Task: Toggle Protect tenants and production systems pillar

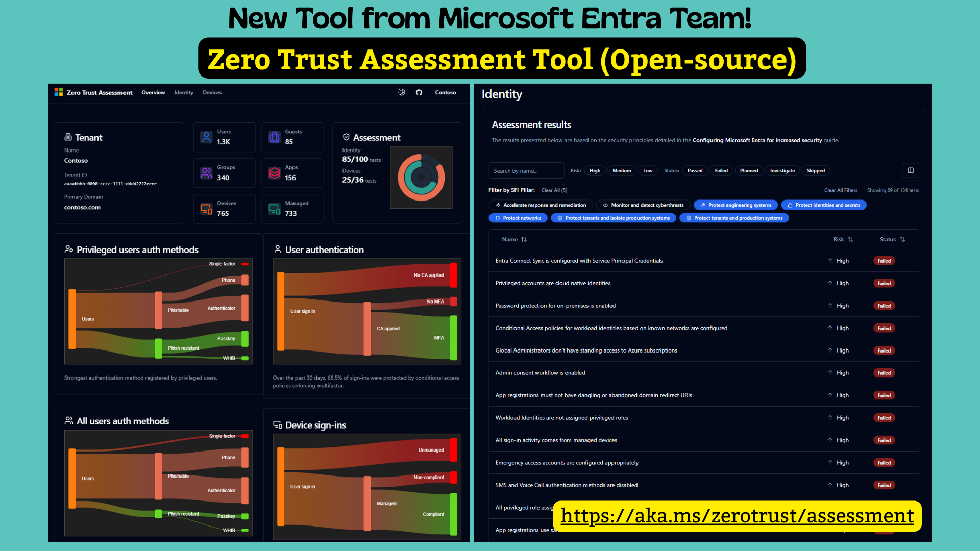Action: [734, 218]
